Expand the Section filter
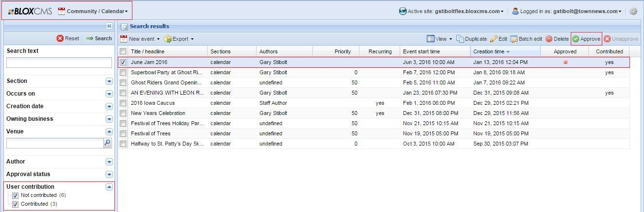This screenshot has height=212, width=644. (x=109, y=81)
